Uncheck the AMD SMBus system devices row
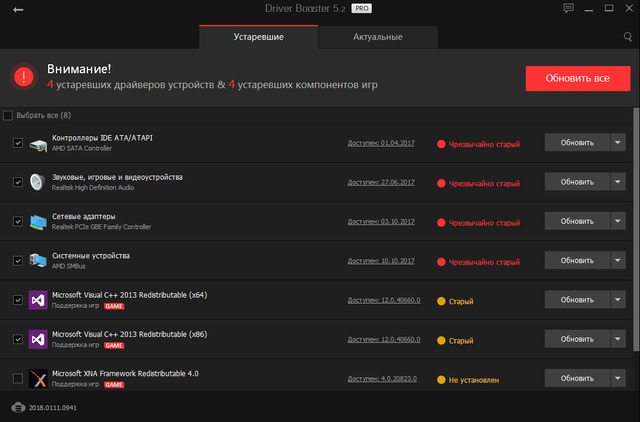The height and width of the screenshot is (422, 640). pyautogui.click(x=18, y=260)
